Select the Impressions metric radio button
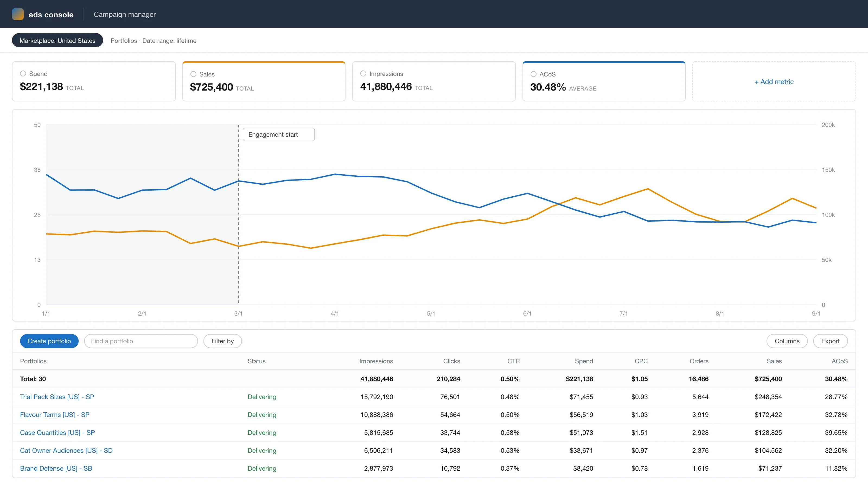The width and height of the screenshot is (868, 488). (363, 73)
